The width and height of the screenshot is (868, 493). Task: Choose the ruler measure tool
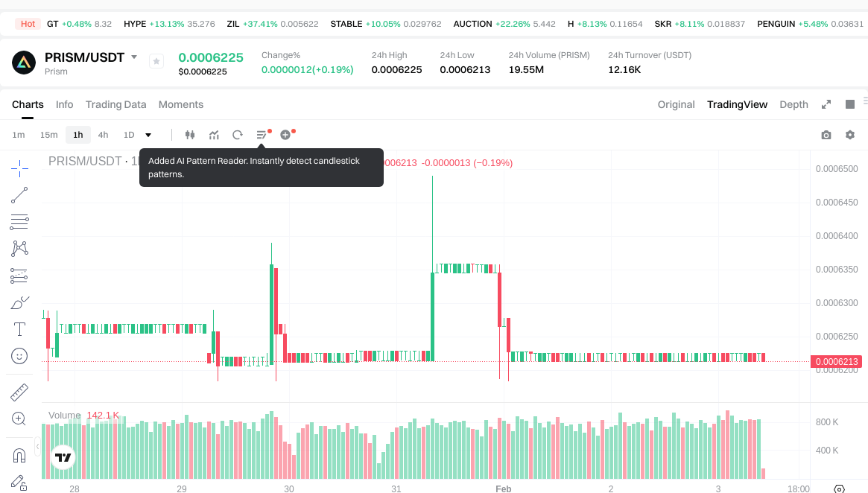click(x=19, y=392)
